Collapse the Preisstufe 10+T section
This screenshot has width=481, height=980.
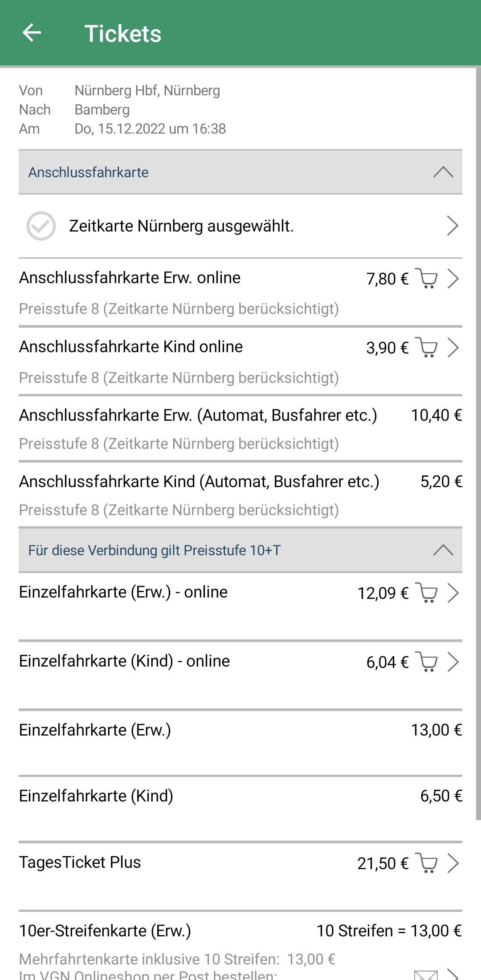coord(443,550)
